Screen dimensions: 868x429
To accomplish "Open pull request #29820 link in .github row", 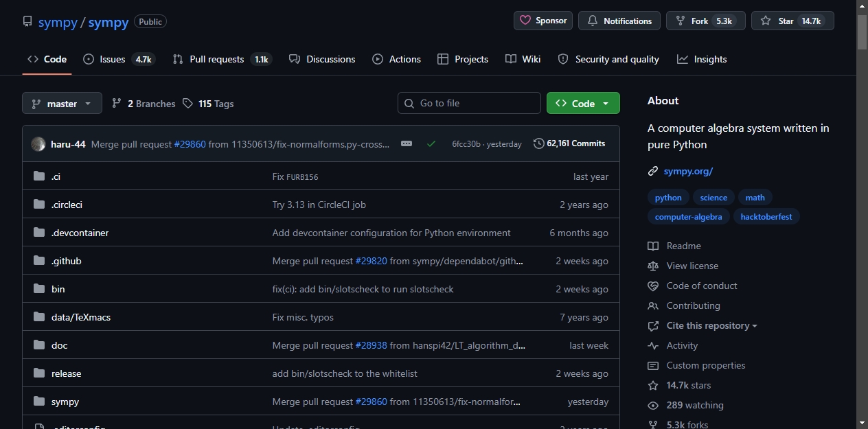I will coord(371,261).
